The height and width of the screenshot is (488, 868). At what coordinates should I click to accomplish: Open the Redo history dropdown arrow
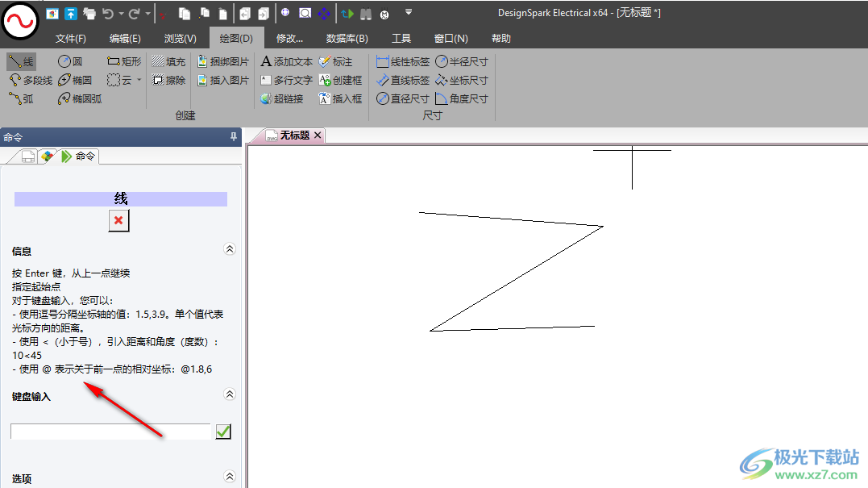tap(147, 13)
